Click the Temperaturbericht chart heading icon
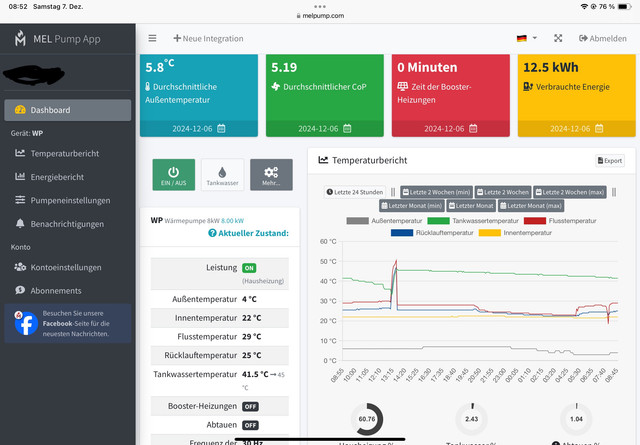Viewport: 640px width, 445px height. click(x=323, y=160)
